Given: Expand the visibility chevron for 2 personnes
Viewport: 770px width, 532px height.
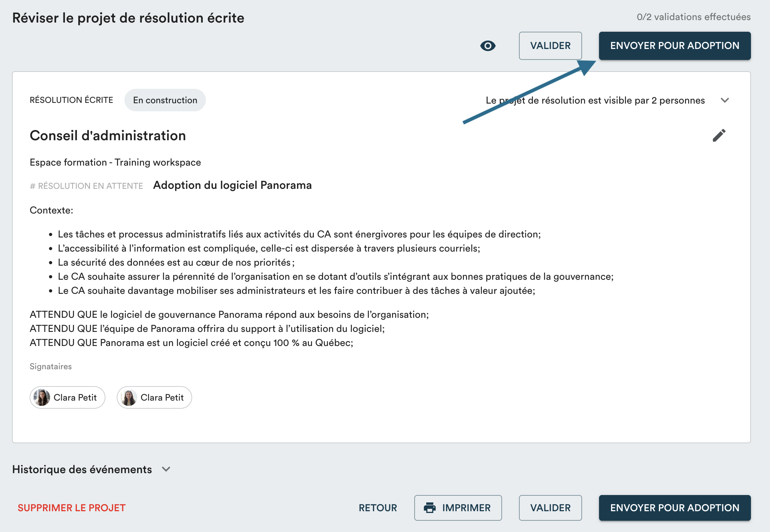Looking at the screenshot, I should (725, 100).
